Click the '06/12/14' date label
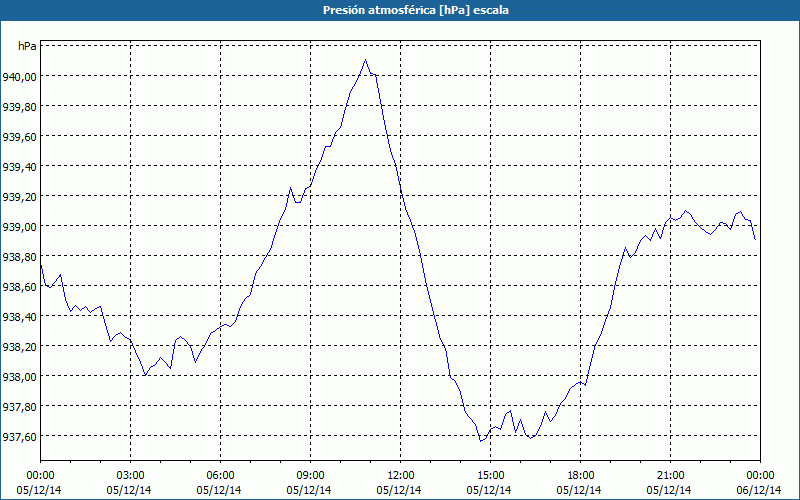This screenshot has height=500, width=800. (759, 490)
